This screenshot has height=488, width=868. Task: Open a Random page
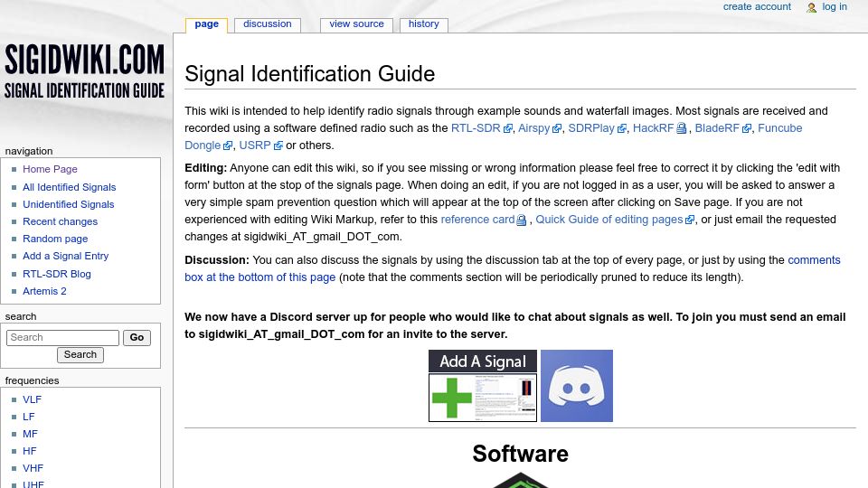[55, 239]
